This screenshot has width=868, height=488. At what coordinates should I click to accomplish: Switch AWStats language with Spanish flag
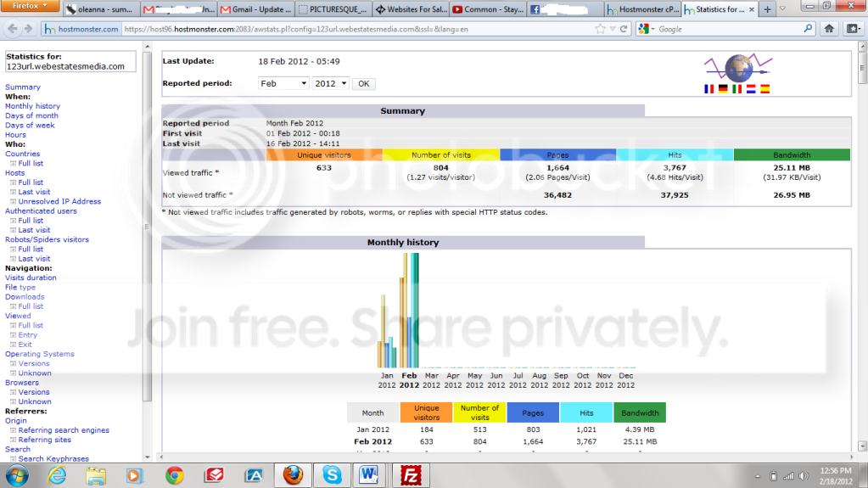[x=765, y=88]
